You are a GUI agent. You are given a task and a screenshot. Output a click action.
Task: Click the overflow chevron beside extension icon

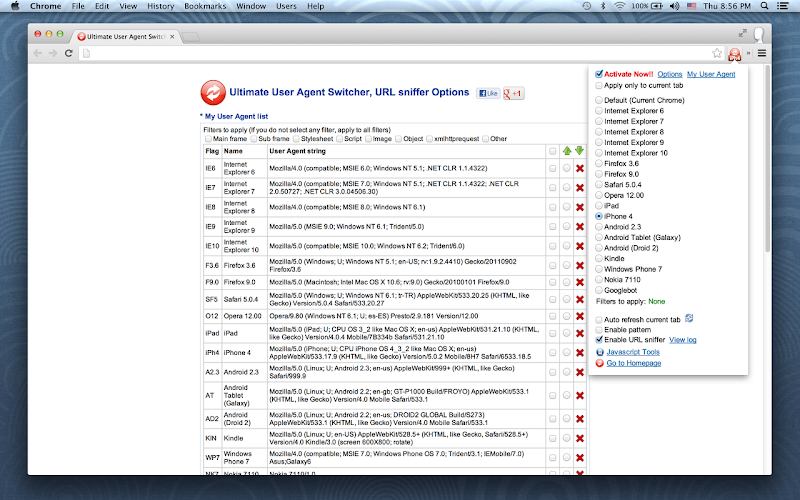point(748,53)
